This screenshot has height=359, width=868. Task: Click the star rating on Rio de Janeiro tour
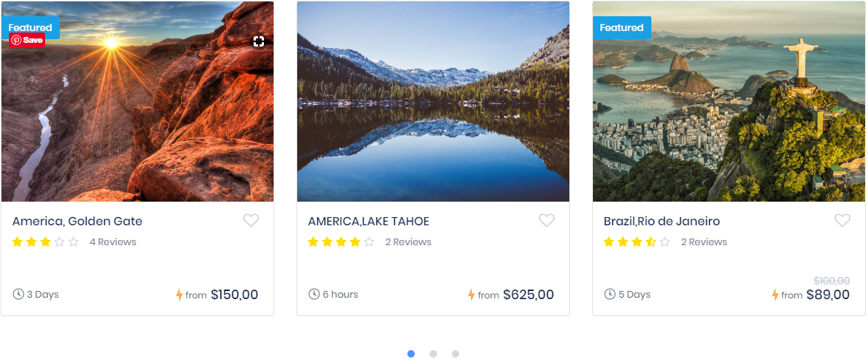[x=637, y=242]
